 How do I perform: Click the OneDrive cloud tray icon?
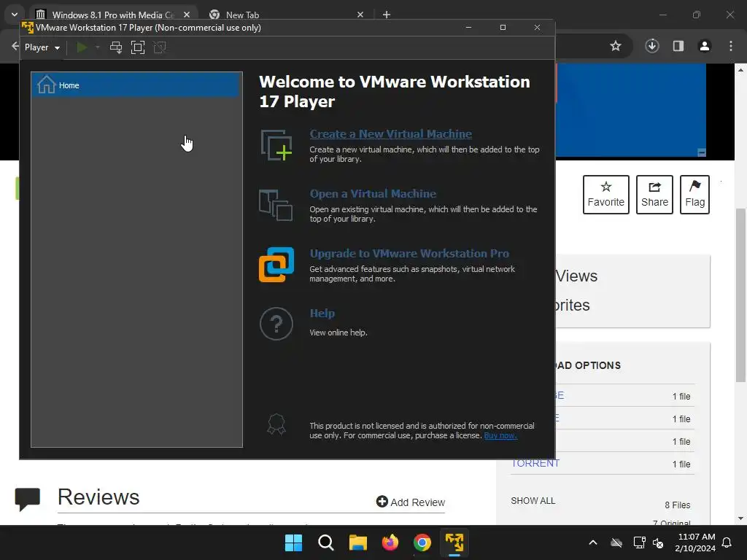click(616, 542)
